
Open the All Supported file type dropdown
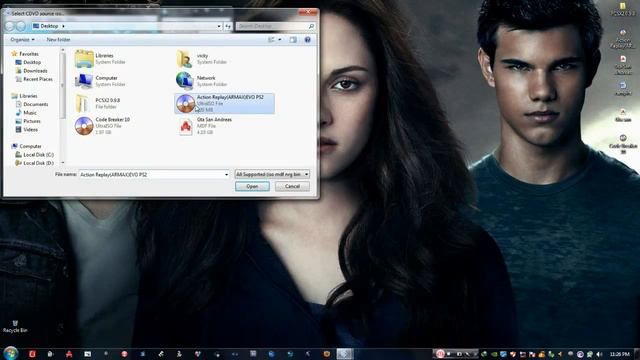click(x=272, y=174)
